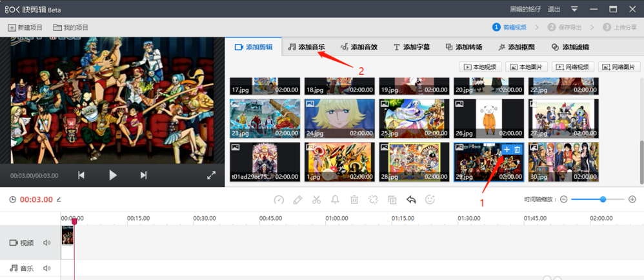The width and height of the screenshot is (644, 280).
Task: Jump to previous clip in preview
Action: click(x=81, y=175)
